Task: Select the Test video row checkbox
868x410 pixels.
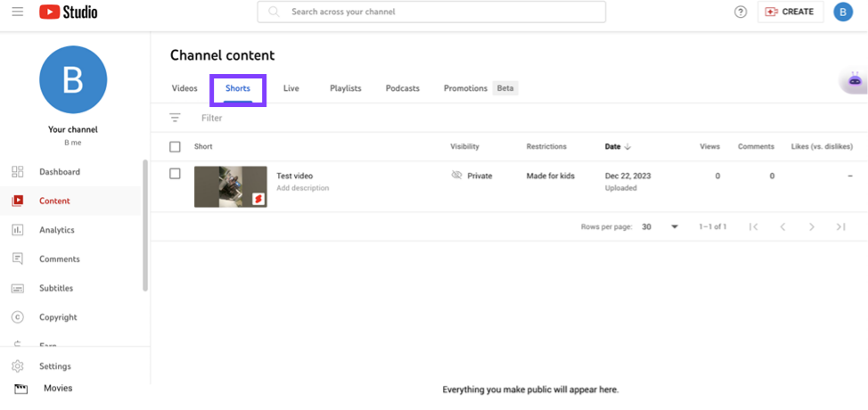Action: coord(175,174)
